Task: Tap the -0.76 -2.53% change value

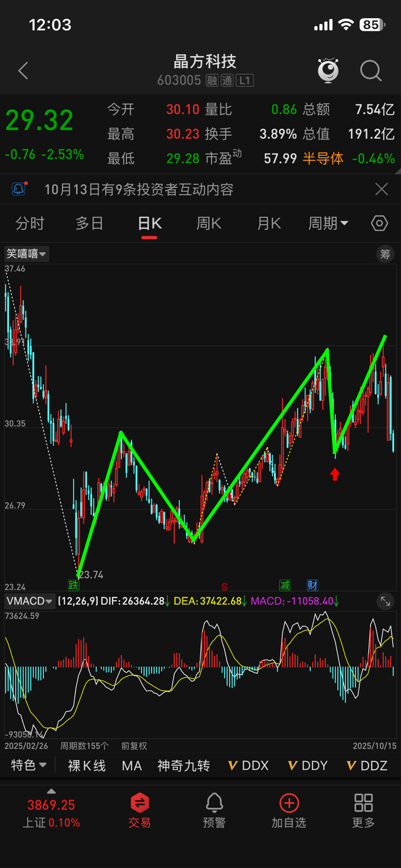Action: tap(44, 154)
